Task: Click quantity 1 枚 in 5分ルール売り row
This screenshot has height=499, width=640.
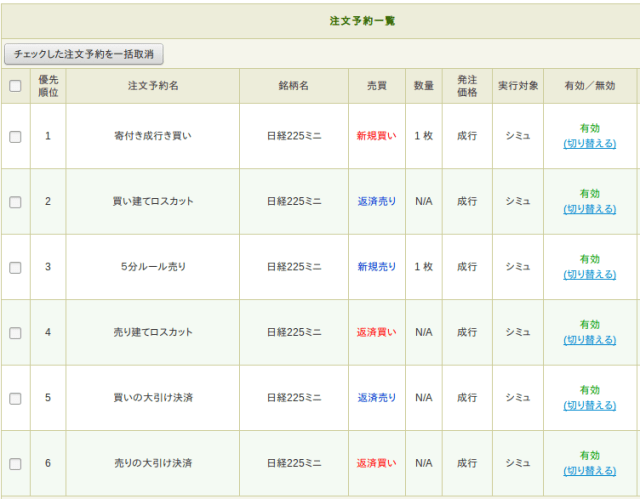Action: tap(424, 267)
